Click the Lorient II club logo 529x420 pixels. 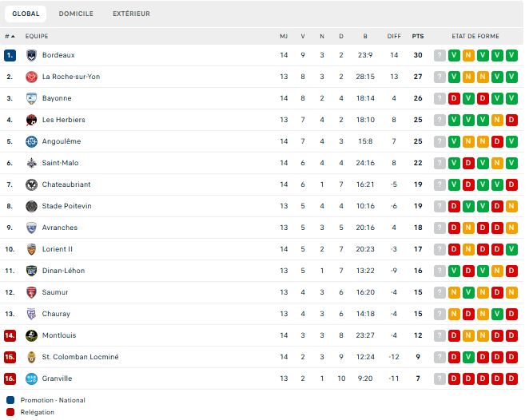point(32,249)
